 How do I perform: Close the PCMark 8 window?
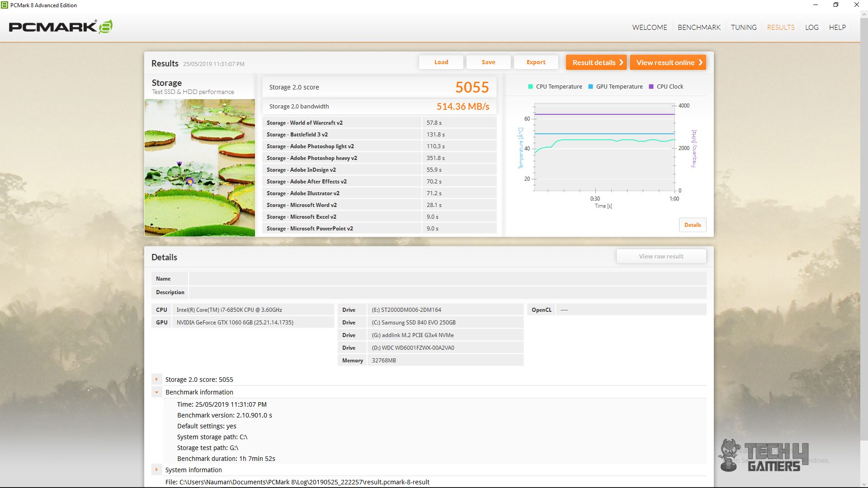point(857,5)
